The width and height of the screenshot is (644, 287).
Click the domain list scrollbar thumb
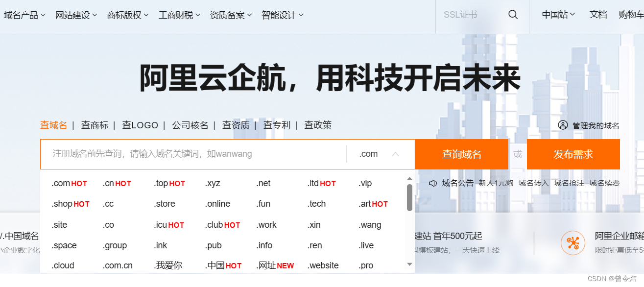coord(409,197)
